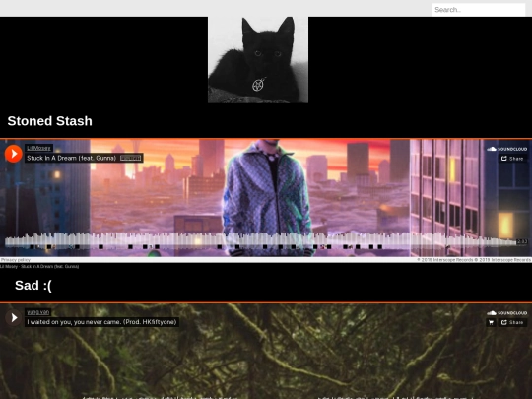Open the Lil Mosey artist link
This screenshot has height=399, width=532.
pos(38,148)
